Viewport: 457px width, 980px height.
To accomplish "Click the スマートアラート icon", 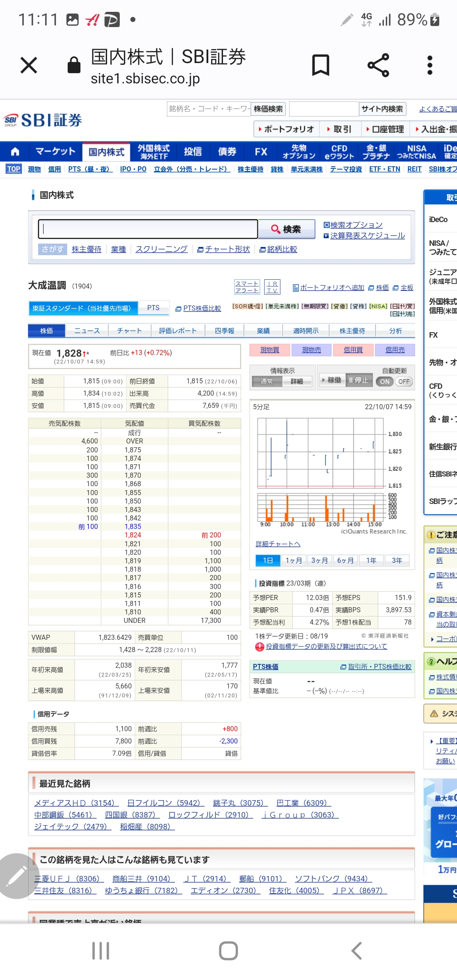I will [x=247, y=287].
